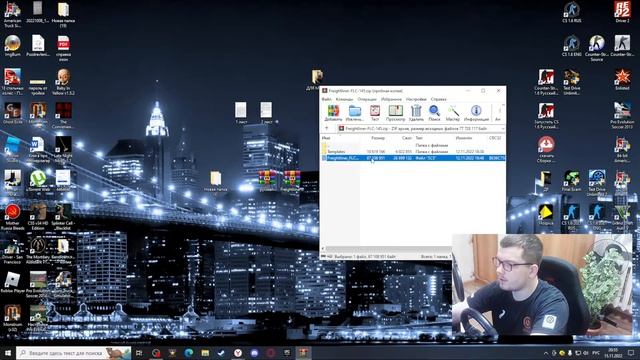Show archive Информация (Info) icon
The image size is (640, 360).
coord(476,113)
